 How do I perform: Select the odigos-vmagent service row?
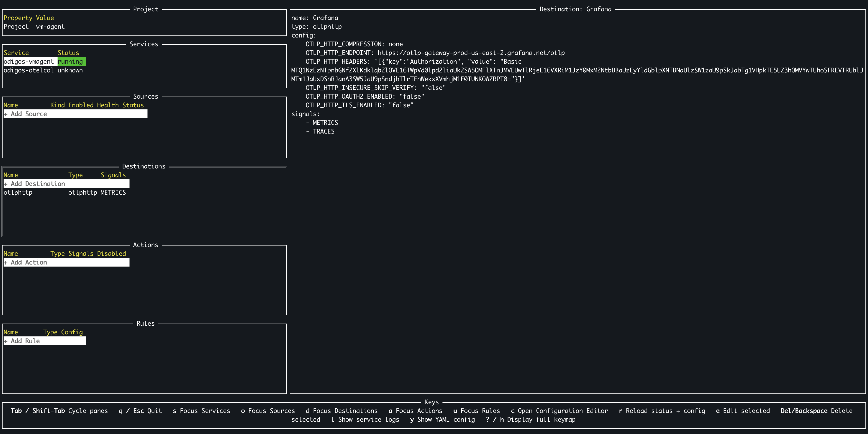(x=29, y=62)
